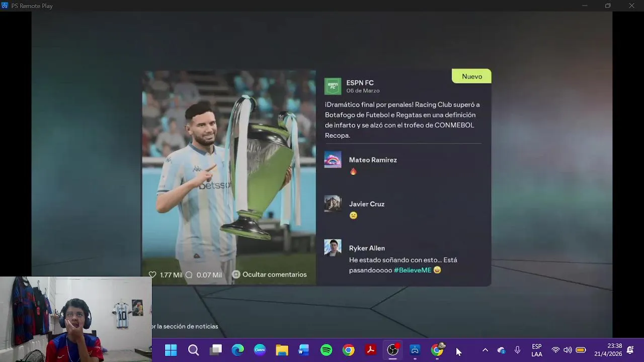Close the PS Remote Play window
The image size is (644, 362).
coord(631,6)
